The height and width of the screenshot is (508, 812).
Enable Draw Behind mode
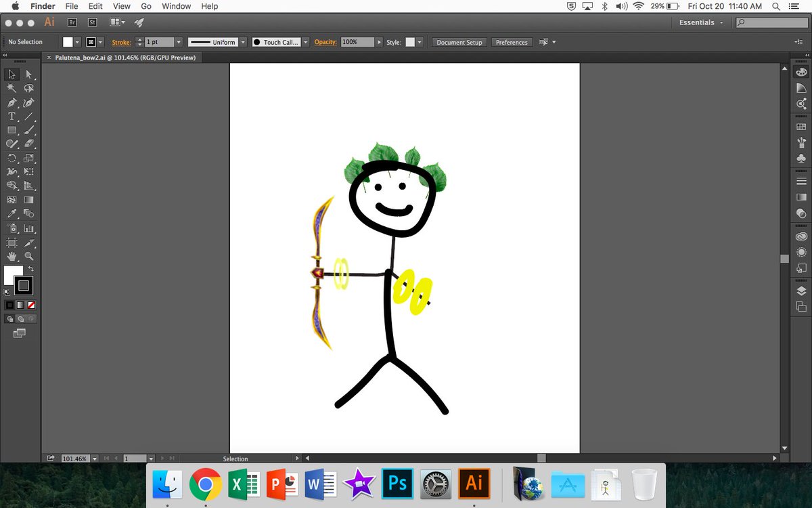point(20,319)
